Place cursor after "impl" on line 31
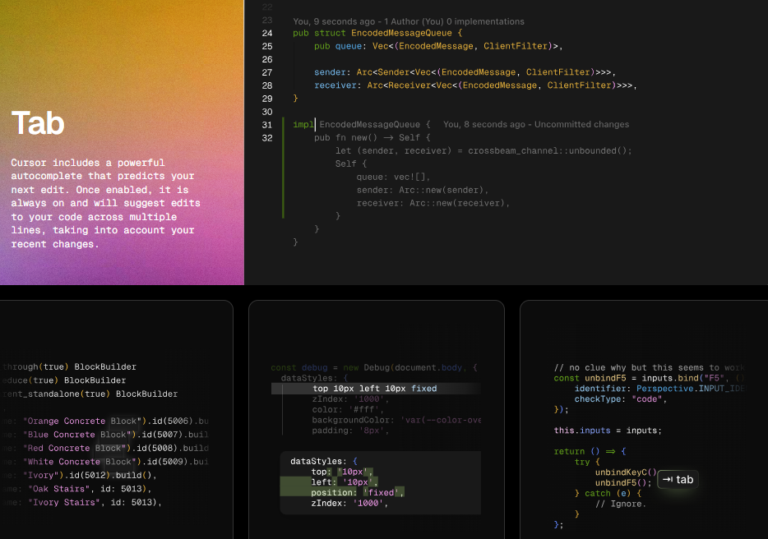768x539 pixels. [x=315, y=124]
